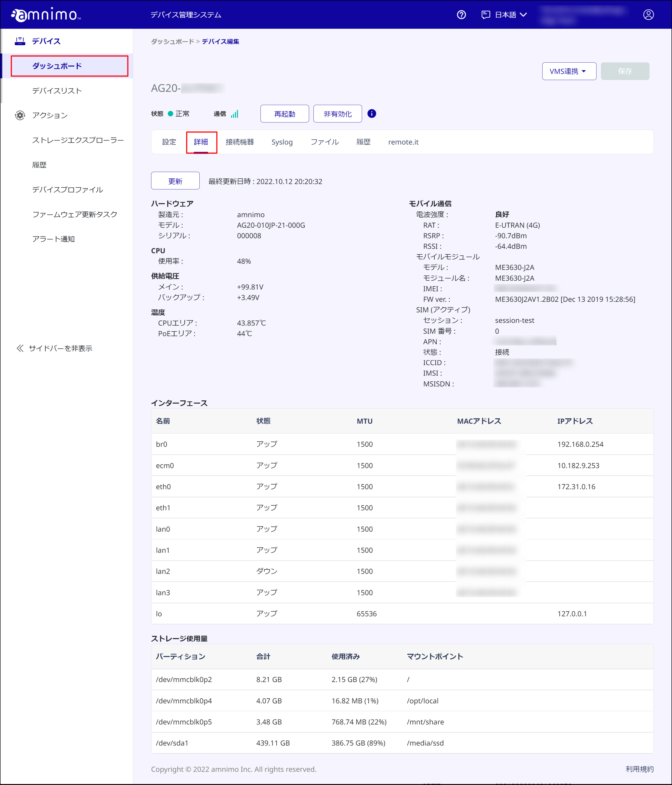Click IP address 192.168.0.254
This screenshot has width=672, height=785.
coord(580,444)
